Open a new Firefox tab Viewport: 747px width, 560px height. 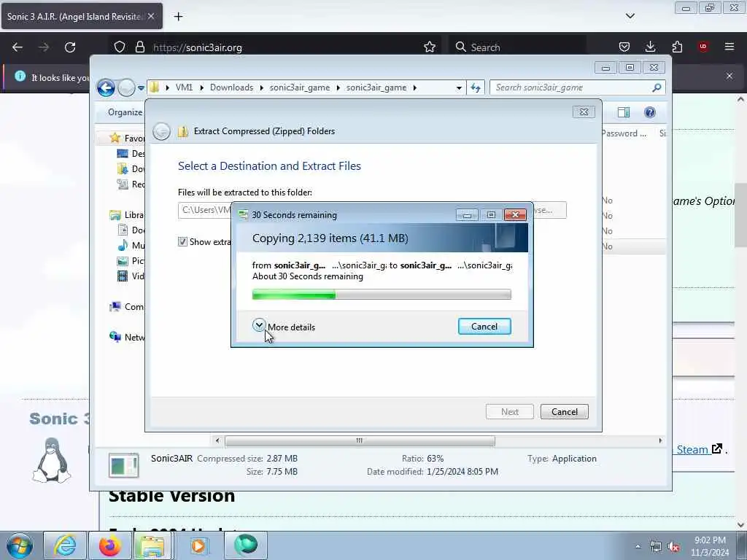coord(178,17)
